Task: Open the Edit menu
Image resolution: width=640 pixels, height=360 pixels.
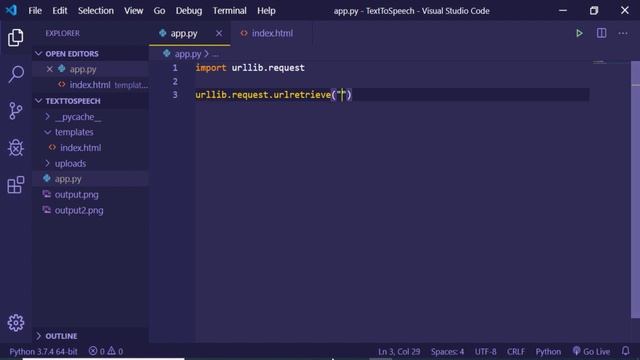Action: (x=60, y=11)
